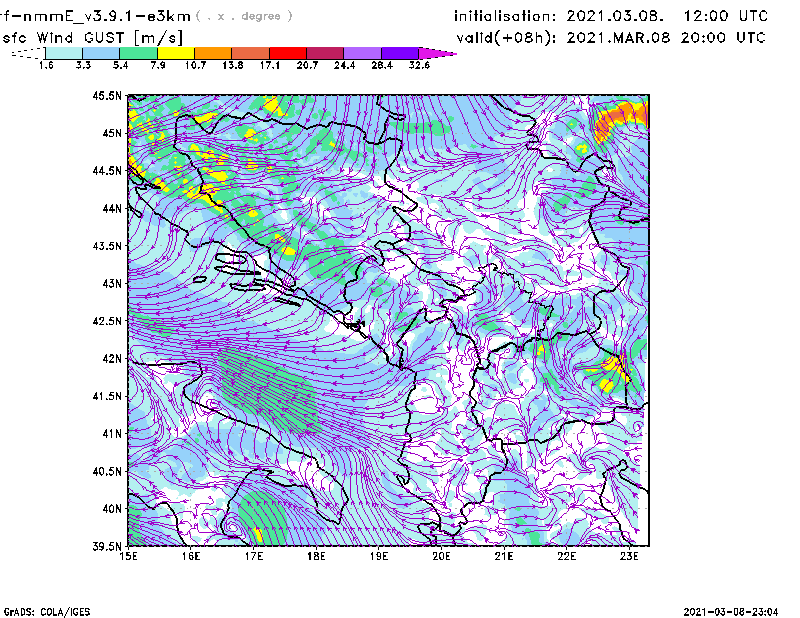Click the 18E longitude label

(x=316, y=556)
